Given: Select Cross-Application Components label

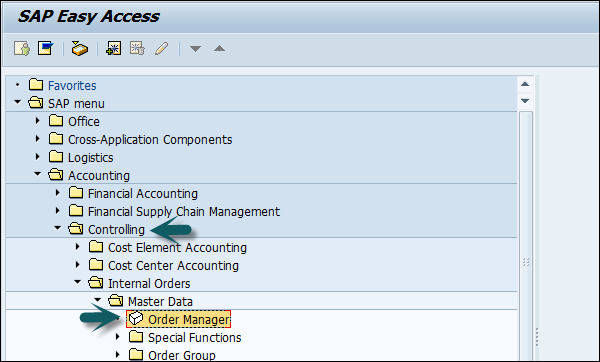Looking at the screenshot, I should click(150, 139).
